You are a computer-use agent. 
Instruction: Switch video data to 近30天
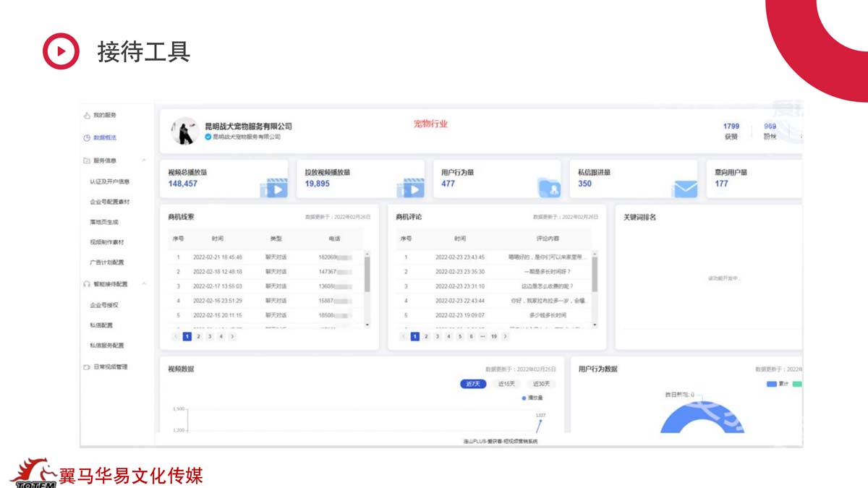(540, 384)
